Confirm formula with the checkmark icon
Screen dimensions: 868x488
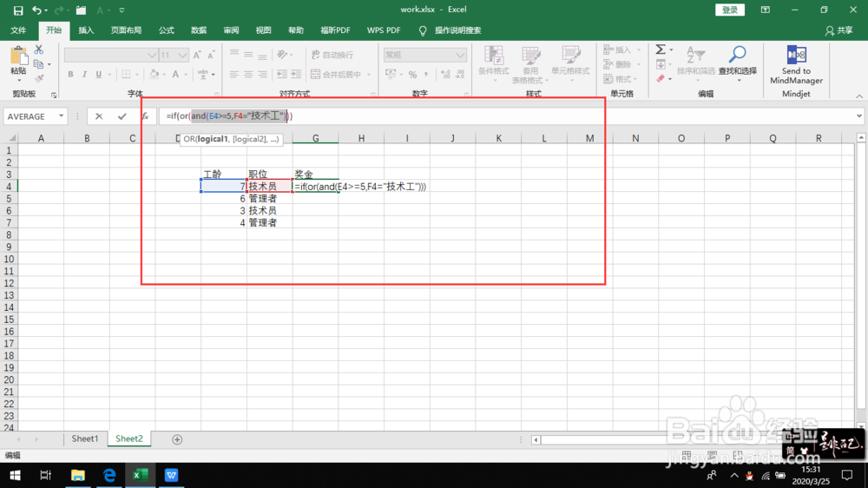pos(122,116)
